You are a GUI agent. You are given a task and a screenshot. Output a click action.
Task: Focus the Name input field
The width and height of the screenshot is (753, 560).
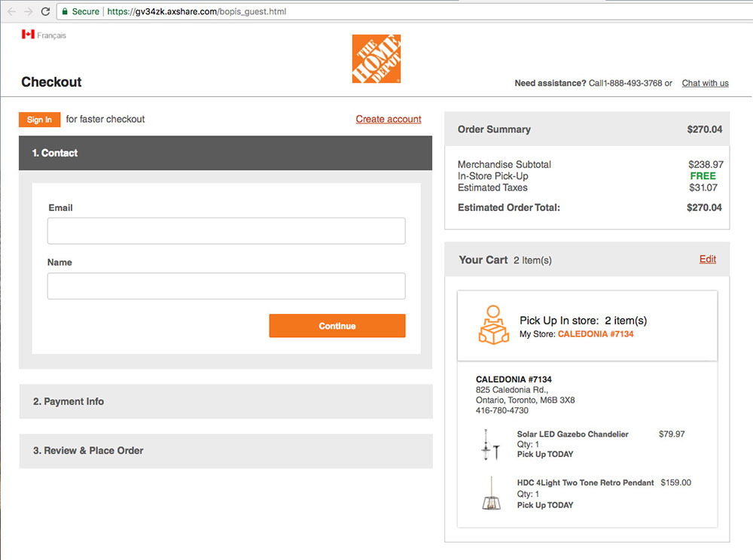click(226, 286)
